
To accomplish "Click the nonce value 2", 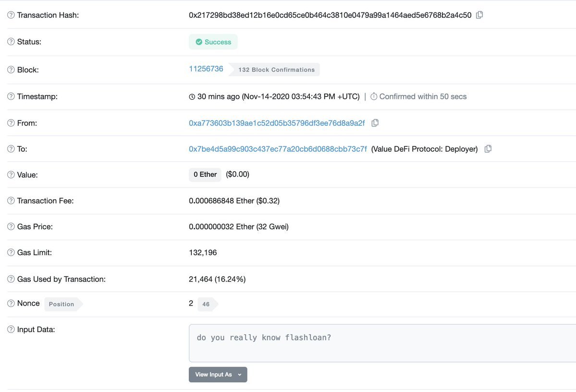I will [191, 303].
